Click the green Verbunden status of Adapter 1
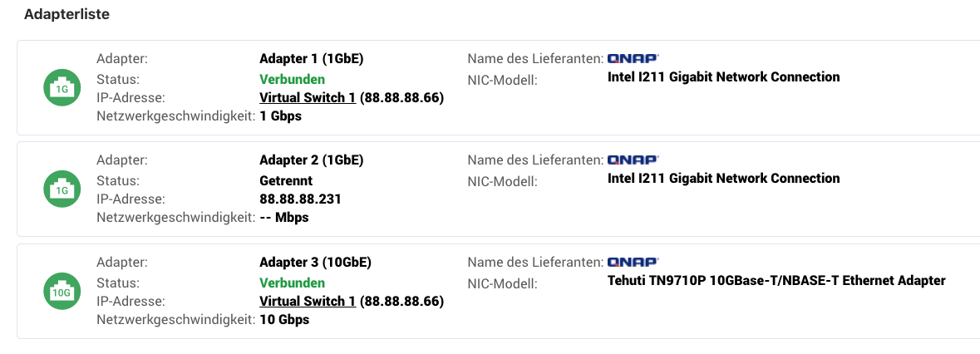 tap(292, 79)
